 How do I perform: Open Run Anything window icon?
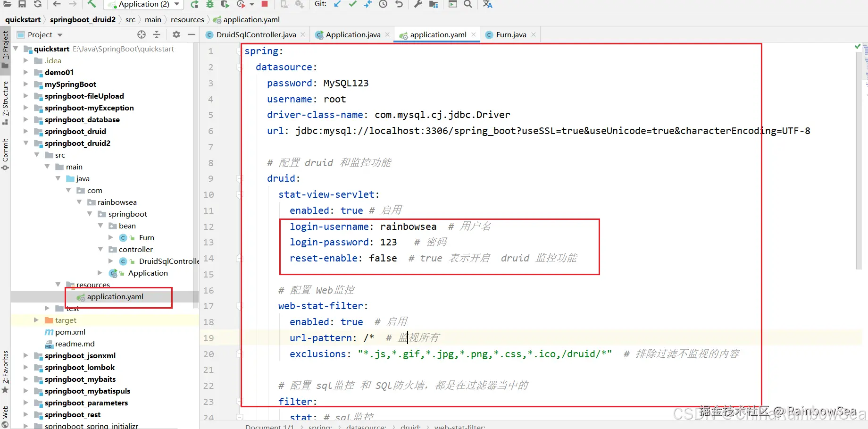click(453, 4)
